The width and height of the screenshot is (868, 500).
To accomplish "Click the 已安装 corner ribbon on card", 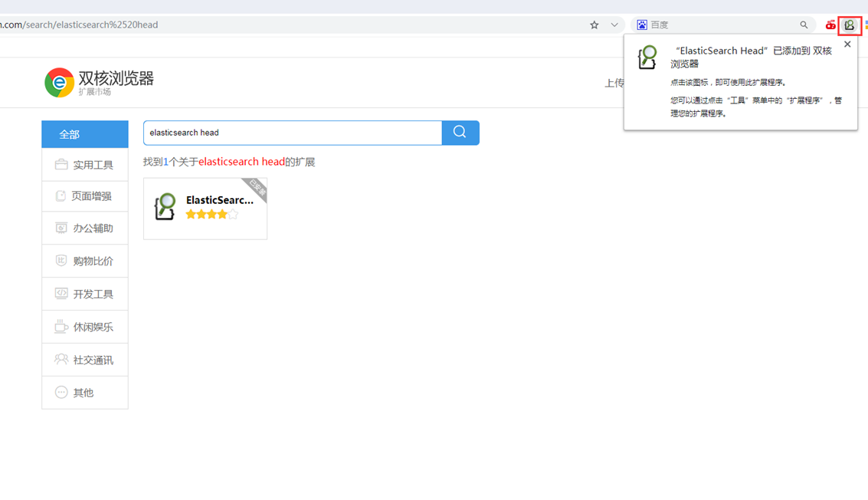I will (x=257, y=188).
